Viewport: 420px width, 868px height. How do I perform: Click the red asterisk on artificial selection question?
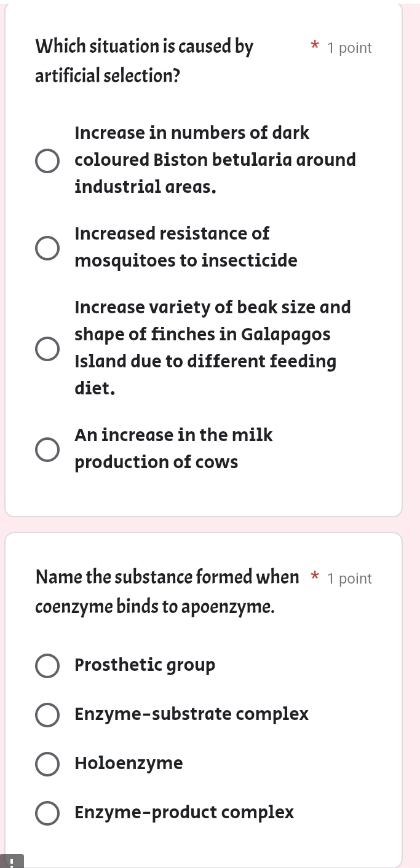tap(314, 46)
